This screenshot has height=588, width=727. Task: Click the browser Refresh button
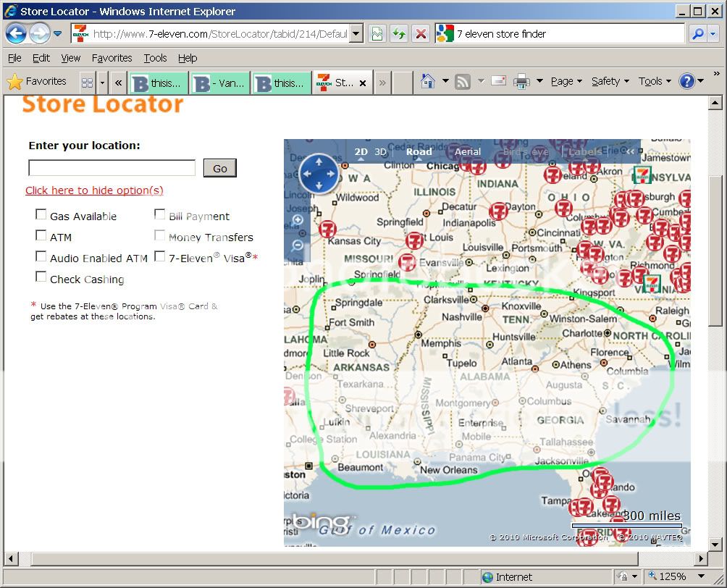[398, 34]
